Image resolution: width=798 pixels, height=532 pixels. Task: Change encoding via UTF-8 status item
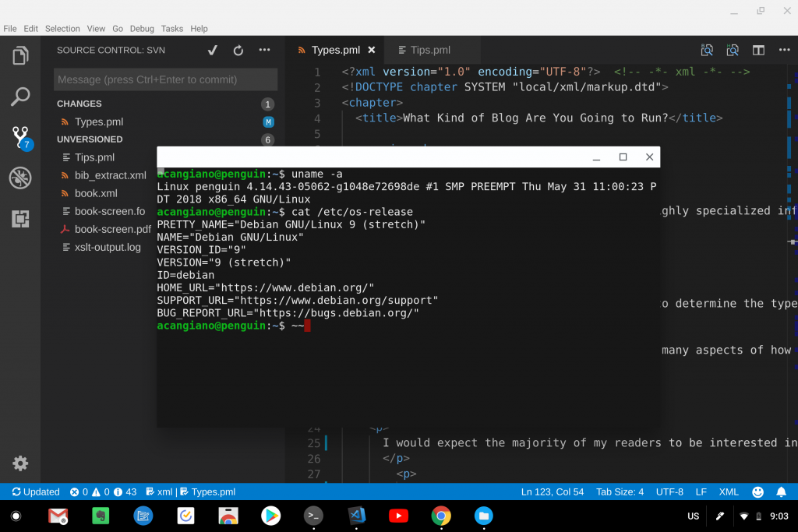point(669,491)
